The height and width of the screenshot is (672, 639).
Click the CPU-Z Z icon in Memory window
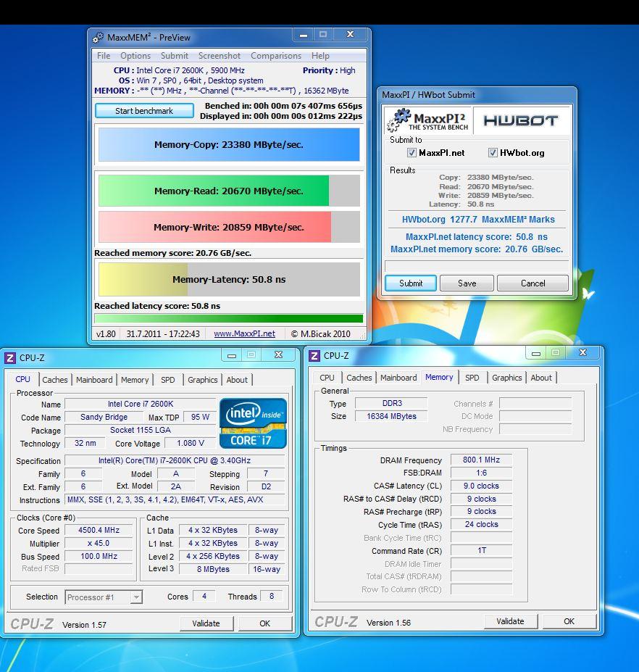[x=314, y=356]
